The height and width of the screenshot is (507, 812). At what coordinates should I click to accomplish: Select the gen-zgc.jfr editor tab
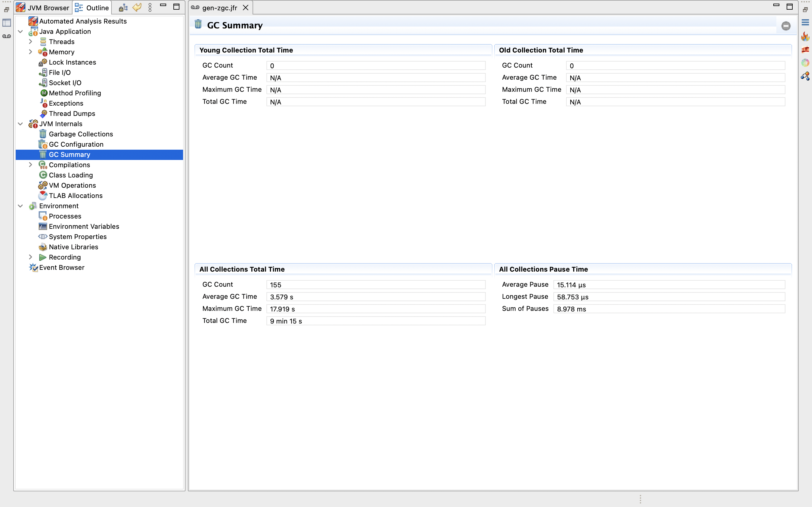coord(219,8)
